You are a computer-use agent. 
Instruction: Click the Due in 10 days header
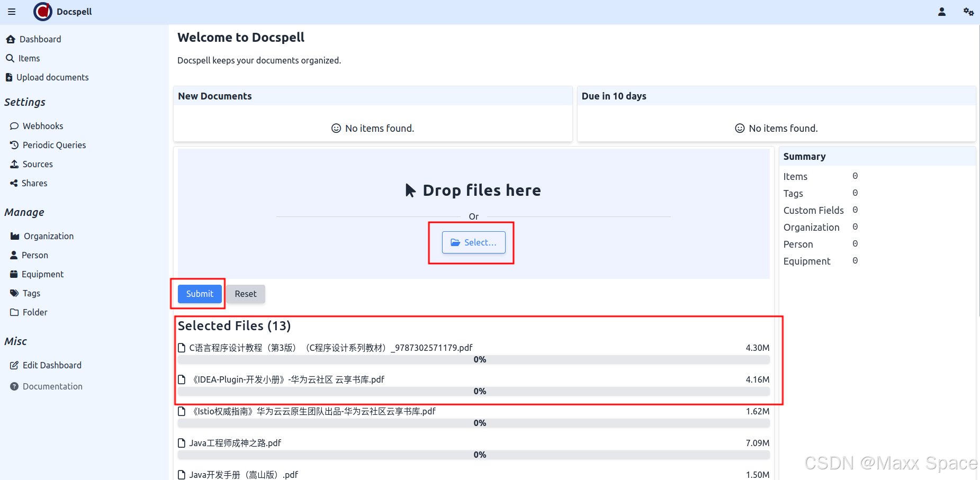pyautogui.click(x=776, y=96)
